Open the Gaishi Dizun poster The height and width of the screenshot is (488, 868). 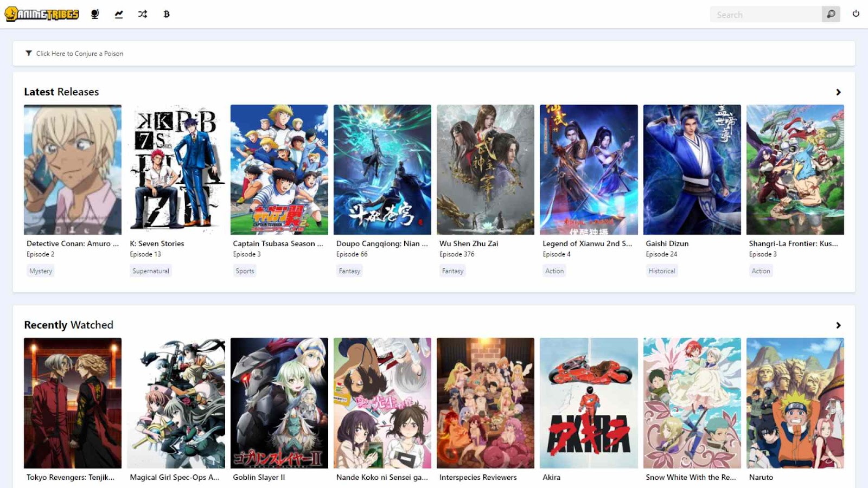click(692, 170)
